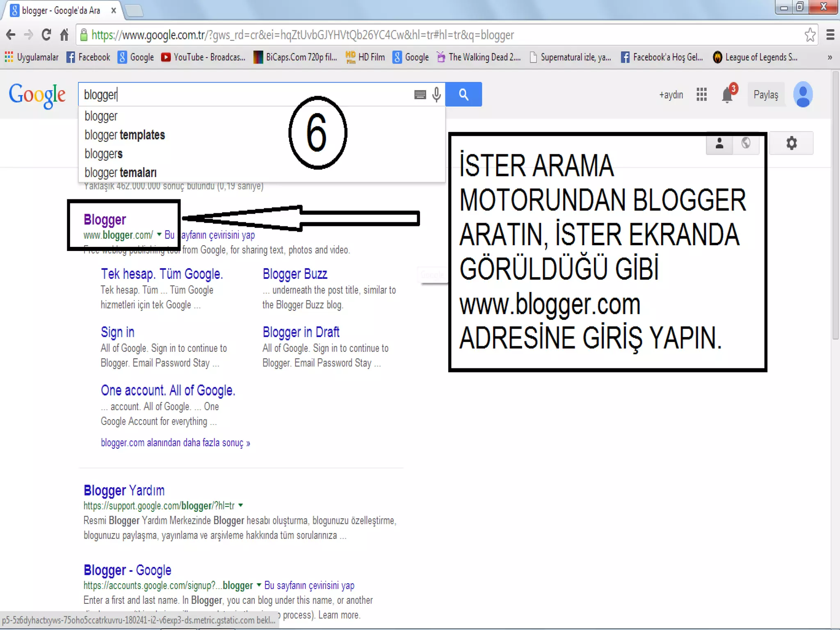Open BiCaps.Com 720p film bookmark
Viewport: 840px width, 630px height.
(x=295, y=57)
